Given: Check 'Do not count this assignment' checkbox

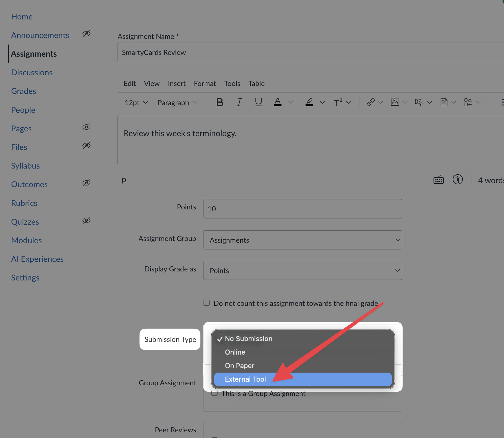Looking at the screenshot, I should pos(207,303).
